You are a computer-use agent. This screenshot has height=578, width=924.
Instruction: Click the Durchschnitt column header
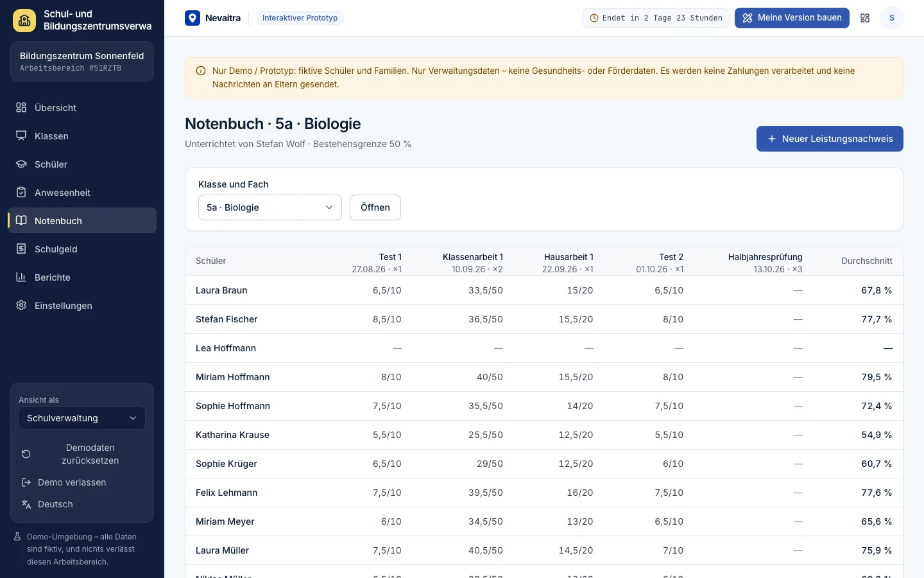(867, 261)
